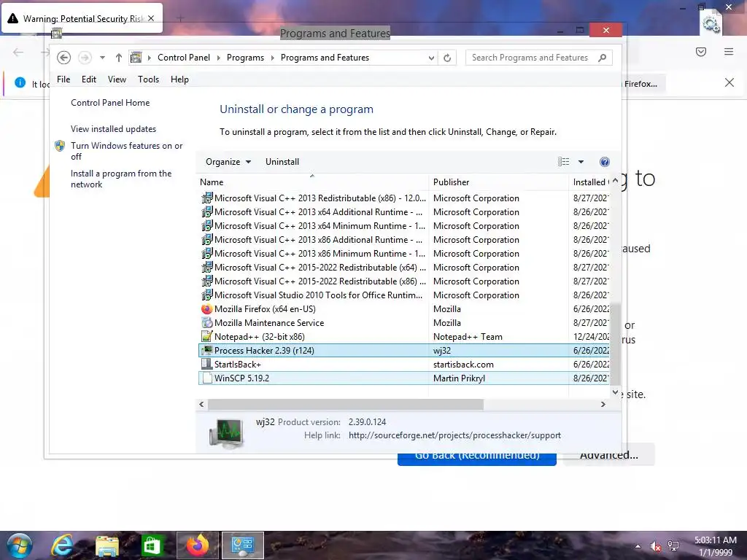Expand arrow after Control Panel breadcrumb
This screenshot has width=747, height=560.
(x=218, y=58)
